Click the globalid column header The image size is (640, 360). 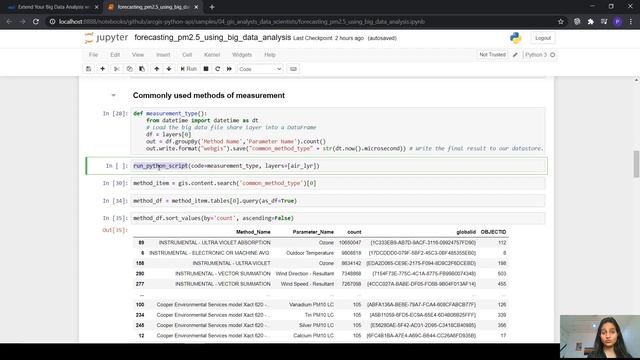(x=466, y=232)
